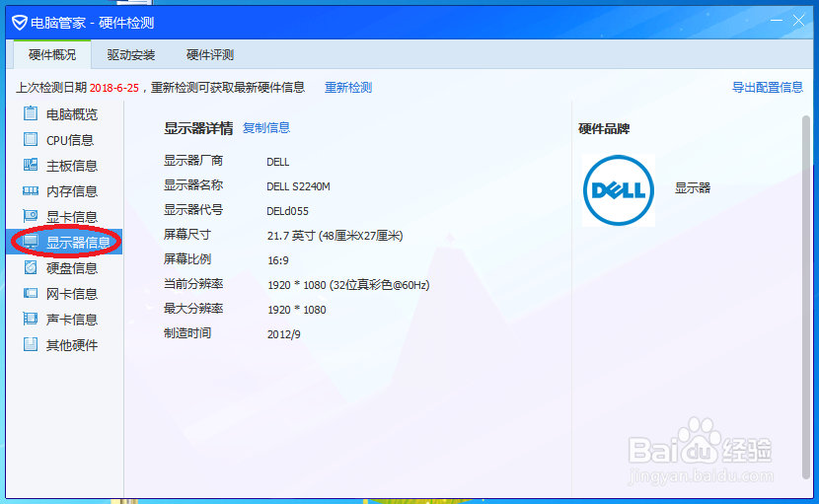Click the 硬盘信息 disk icon
The height and width of the screenshot is (504, 819).
(31, 267)
